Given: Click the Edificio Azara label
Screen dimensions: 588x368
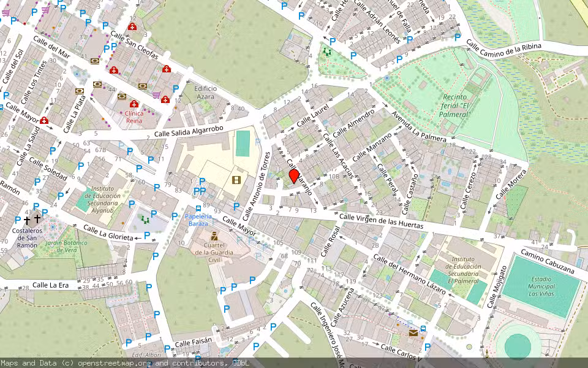Looking at the screenshot, I should (206, 93).
